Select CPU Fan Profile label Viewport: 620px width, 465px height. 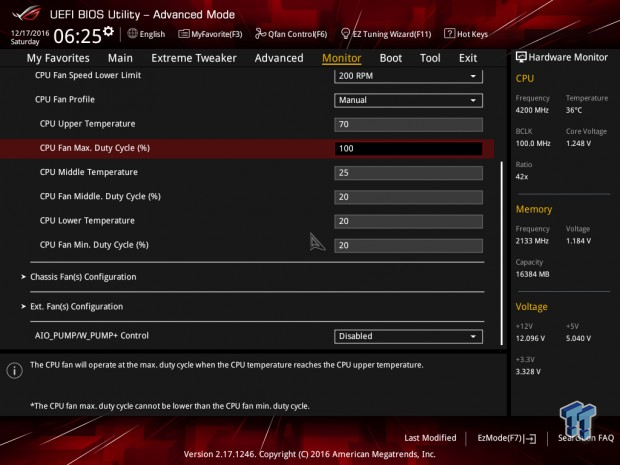(x=65, y=99)
